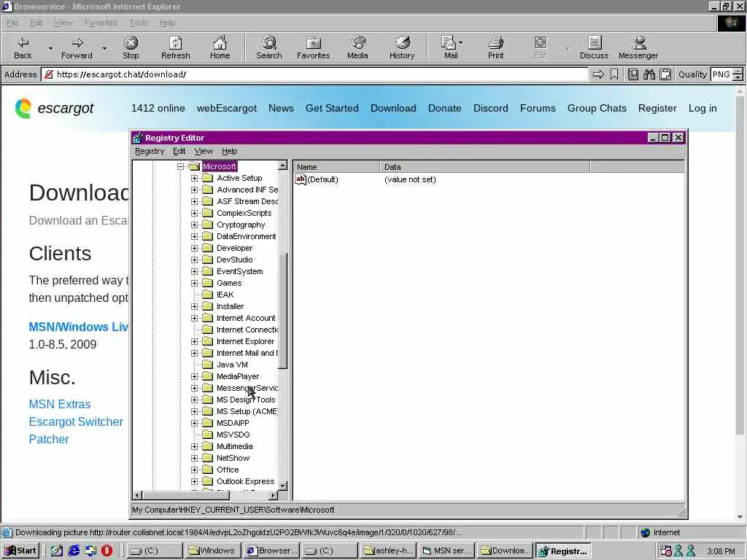Expand the Office key
The width and height of the screenshot is (747, 560).
pos(194,470)
